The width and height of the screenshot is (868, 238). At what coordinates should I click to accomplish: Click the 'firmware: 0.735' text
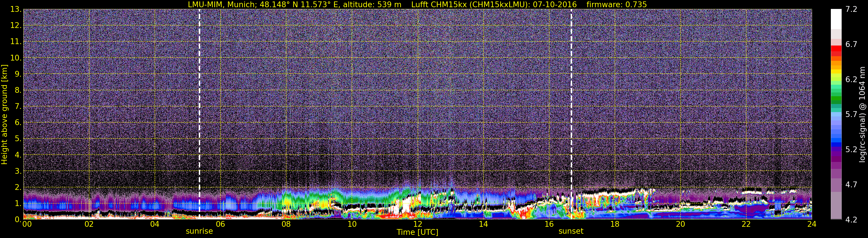point(617,4)
